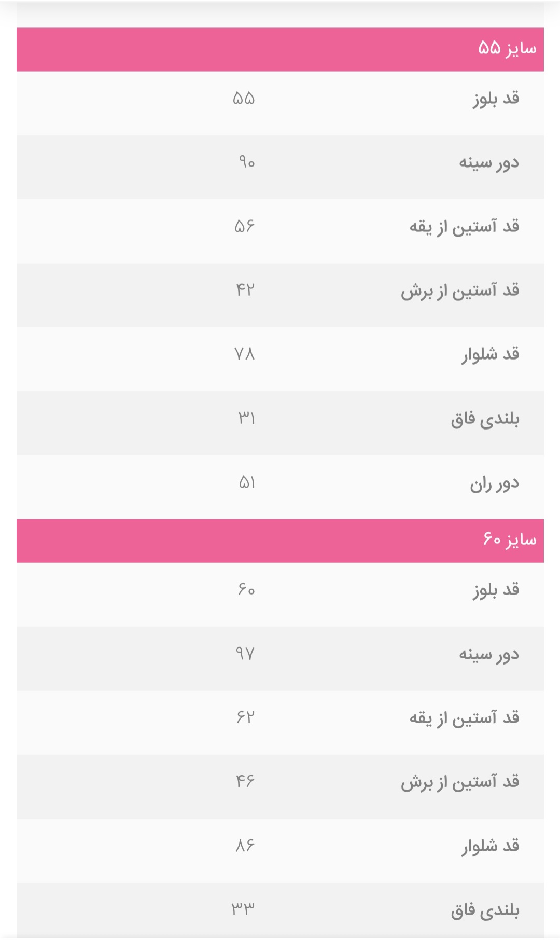Select قد آستین از برش in size 60 section
The width and height of the screenshot is (560, 940).
[459, 782]
